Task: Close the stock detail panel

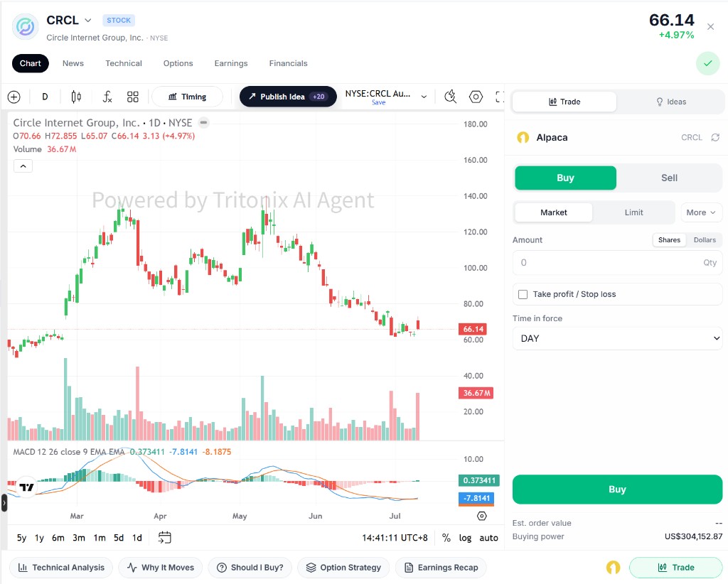Action: pos(710,27)
